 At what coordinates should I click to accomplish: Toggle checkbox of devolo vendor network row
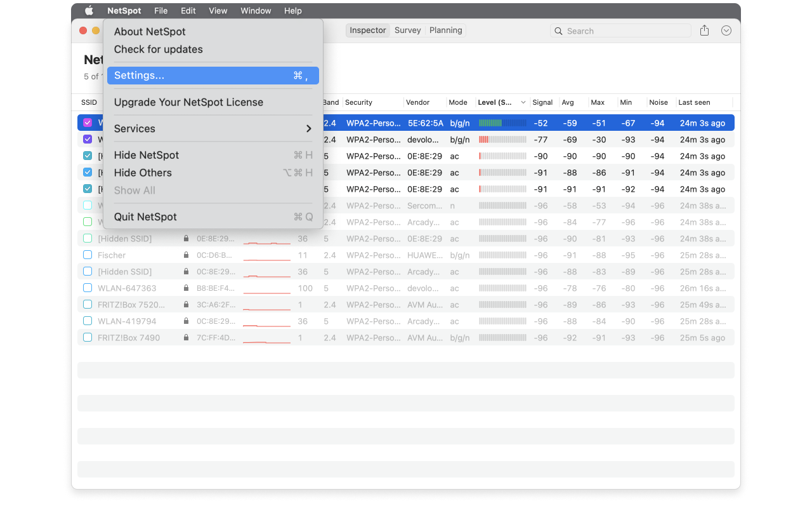tap(88, 139)
